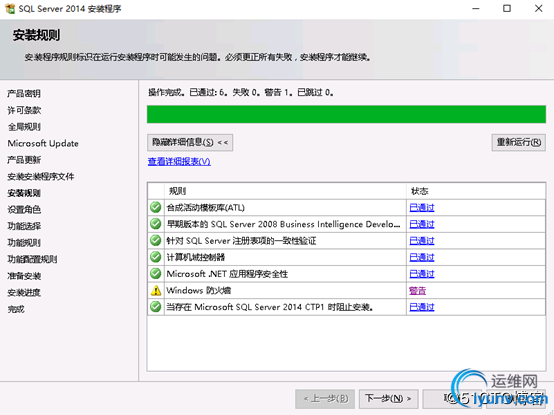Select 安装进度 step in the sidebar
Viewport: 554px width, 415px height.
24,292
